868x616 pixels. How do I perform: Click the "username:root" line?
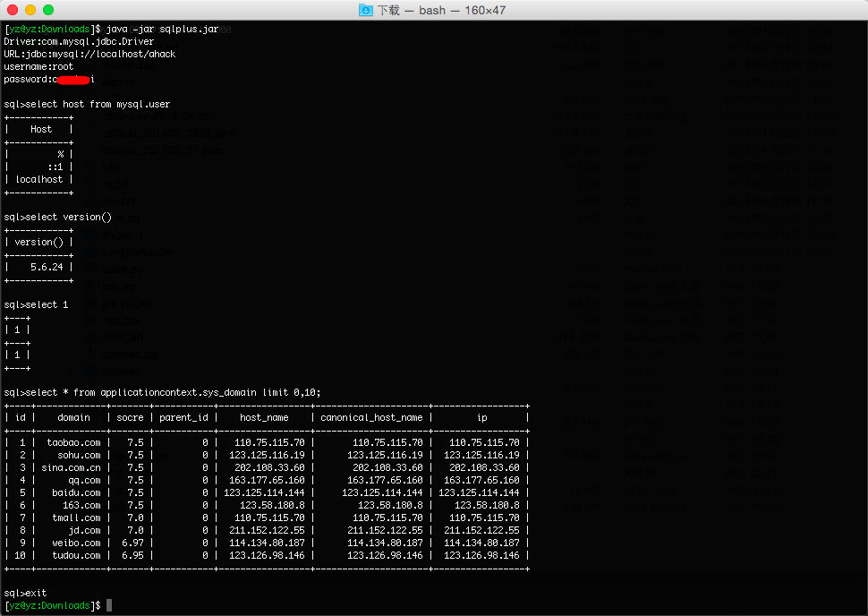38,66
